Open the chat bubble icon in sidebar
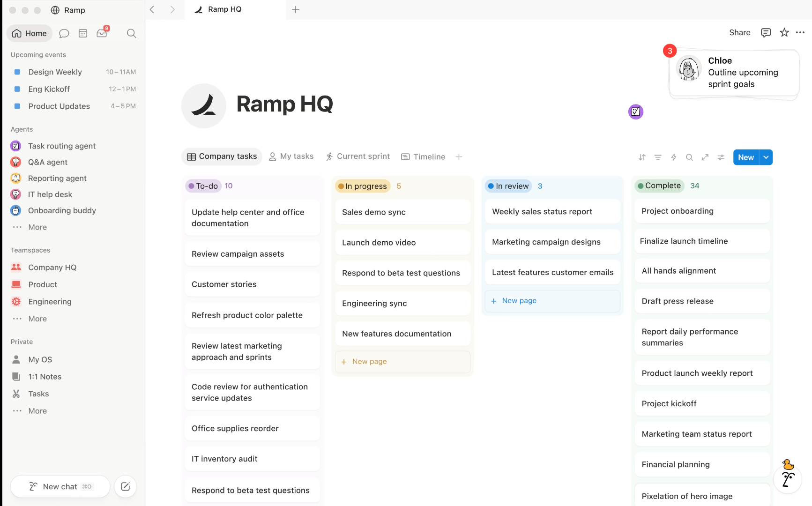The image size is (812, 506). pos(64,33)
